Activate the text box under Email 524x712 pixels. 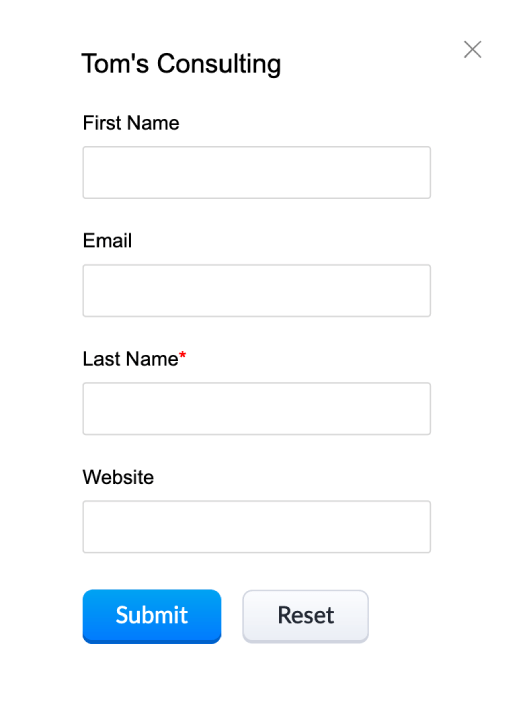257,291
